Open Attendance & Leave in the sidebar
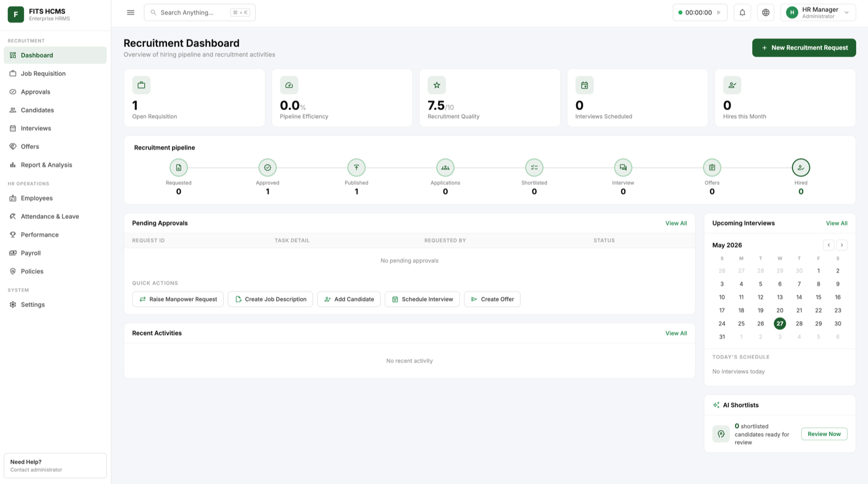The width and height of the screenshot is (868, 484). [x=55, y=216]
